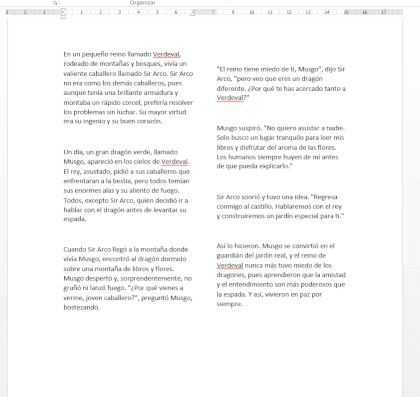This screenshot has width=420, height=397.
Task: Click the line 'de que pueda explicarlo."'
Action: (x=255, y=166)
